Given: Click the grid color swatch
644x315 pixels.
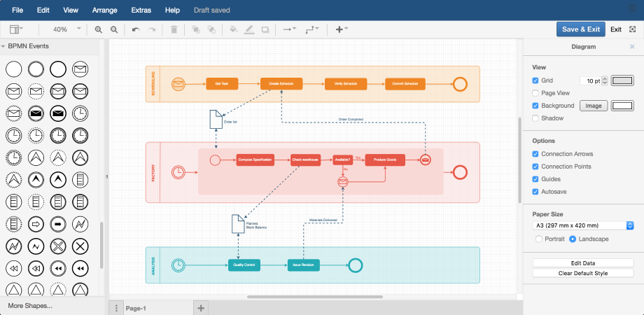Looking at the screenshot, I should click(622, 80).
